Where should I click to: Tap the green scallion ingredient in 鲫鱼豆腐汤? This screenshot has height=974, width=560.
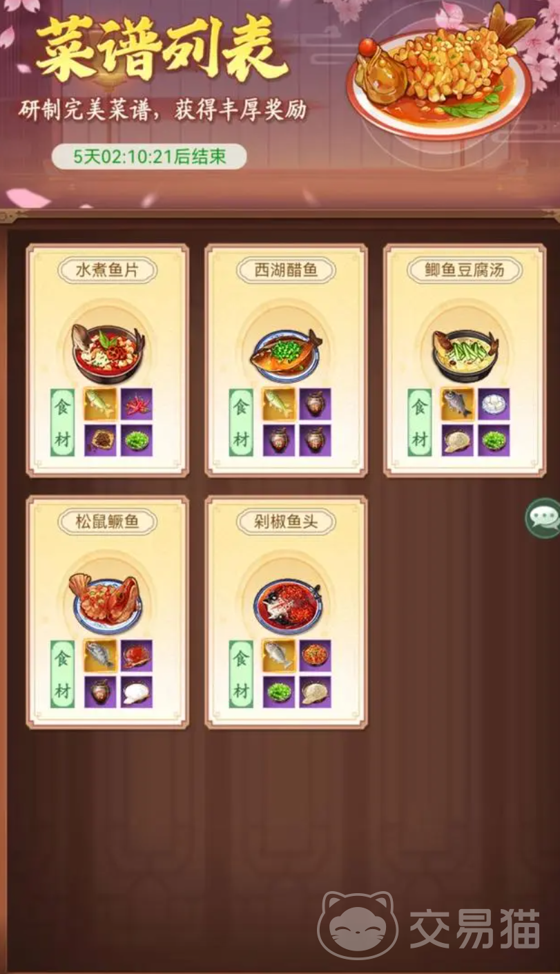494,440
